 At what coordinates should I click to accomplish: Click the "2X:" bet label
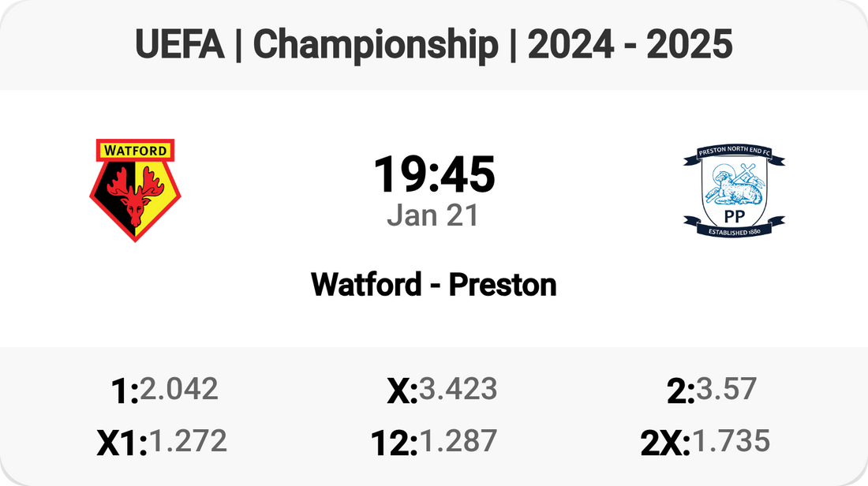tap(665, 443)
